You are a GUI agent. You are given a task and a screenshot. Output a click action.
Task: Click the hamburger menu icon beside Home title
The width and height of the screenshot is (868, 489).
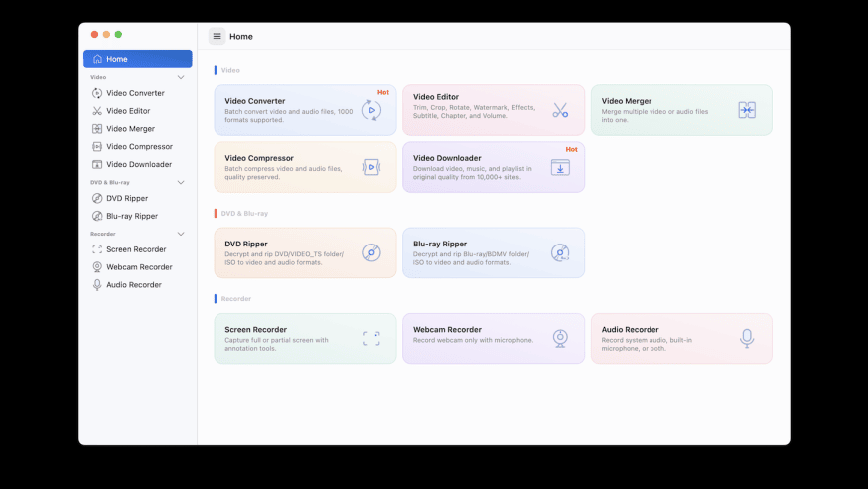[217, 37]
